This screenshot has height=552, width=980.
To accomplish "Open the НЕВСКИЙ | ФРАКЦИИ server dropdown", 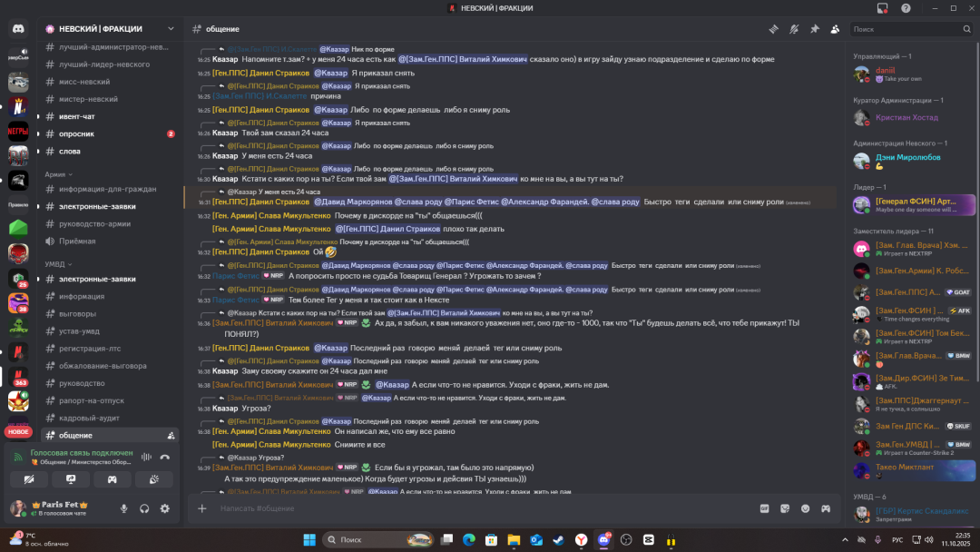I will coord(109,29).
